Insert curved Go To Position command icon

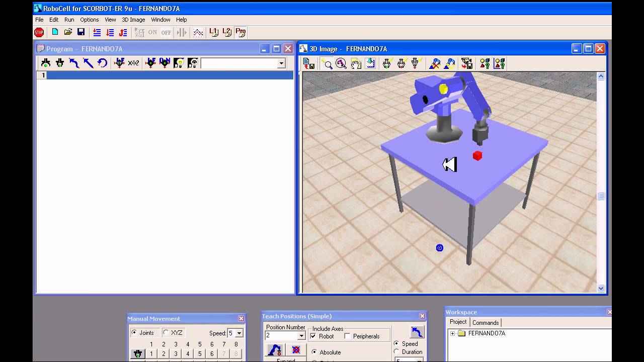coord(74,63)
